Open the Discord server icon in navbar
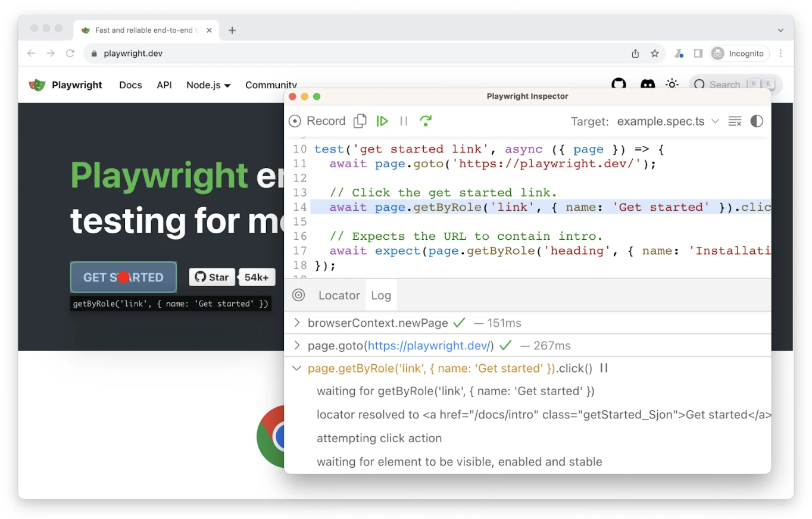 648,84
